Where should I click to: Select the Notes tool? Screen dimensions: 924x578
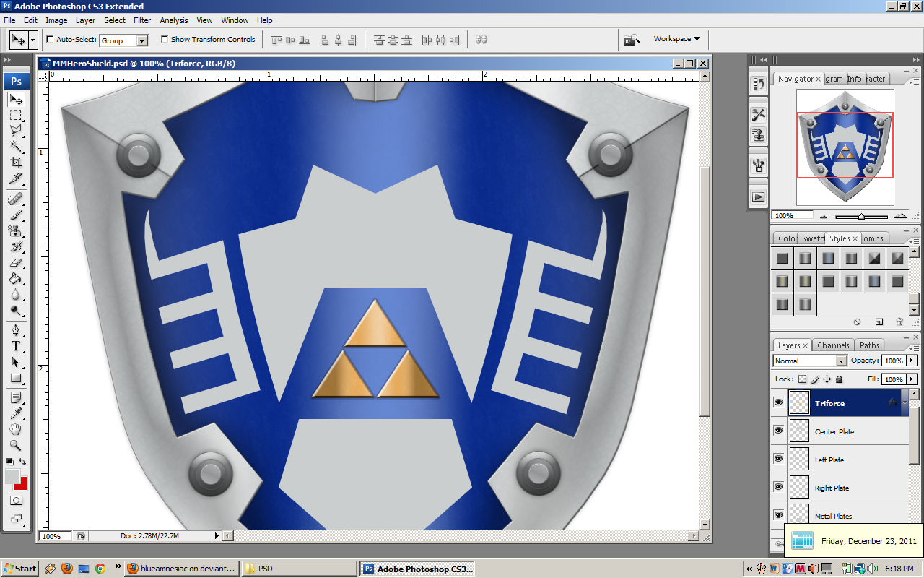click(16, 398)
